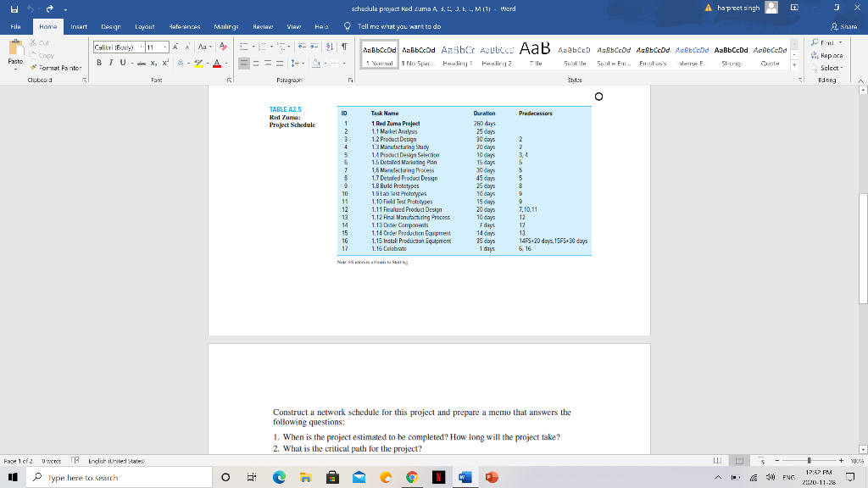
Task: Click the center alignment toggle
Action: coord(256,63)
